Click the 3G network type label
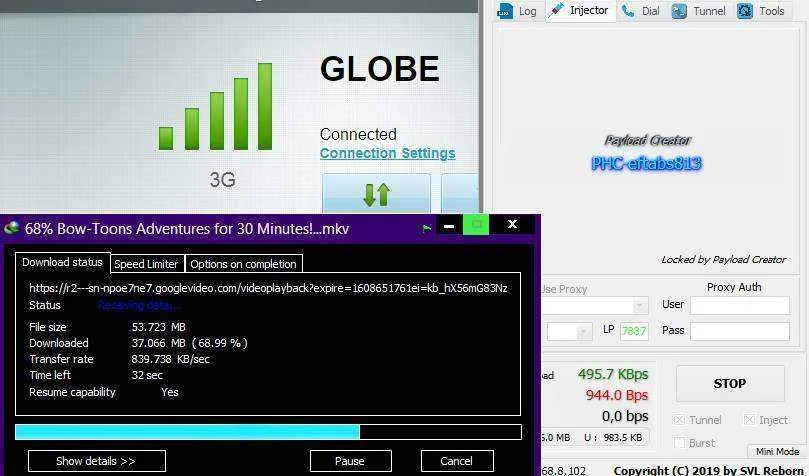This screenshot has height=476, width=809. click(x=222, y=179)
